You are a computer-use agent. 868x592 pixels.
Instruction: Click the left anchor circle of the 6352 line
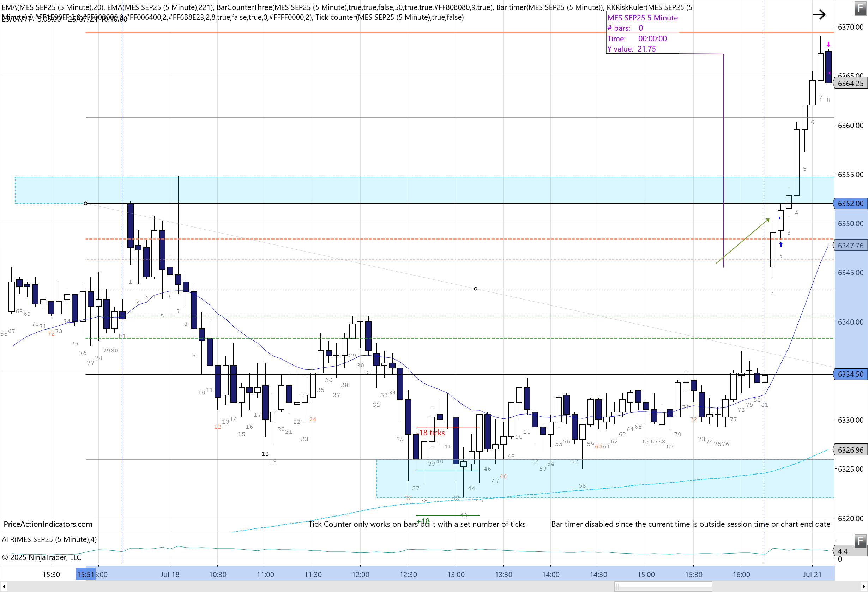85,203
